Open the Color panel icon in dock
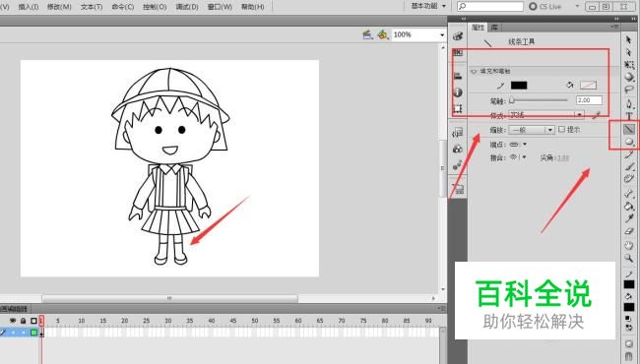This screenshot has width=640, height=364. (458, 35)
